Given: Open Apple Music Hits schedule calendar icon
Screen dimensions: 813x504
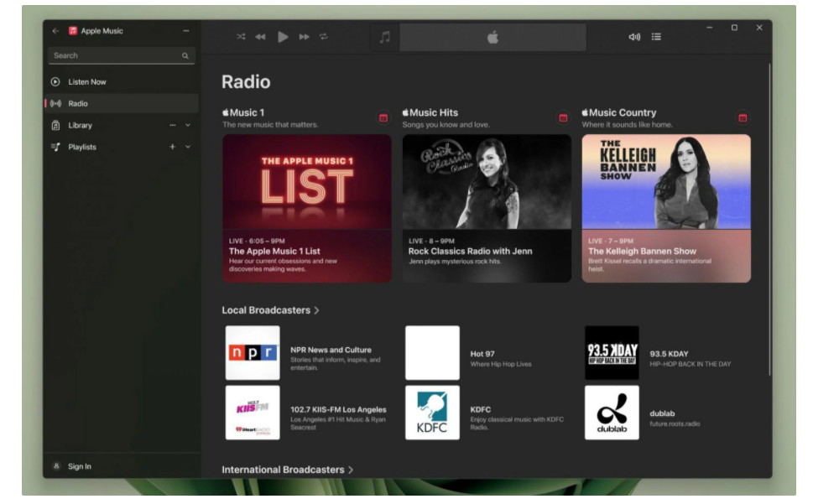Looking at the screenshot, I should point(563,118).
